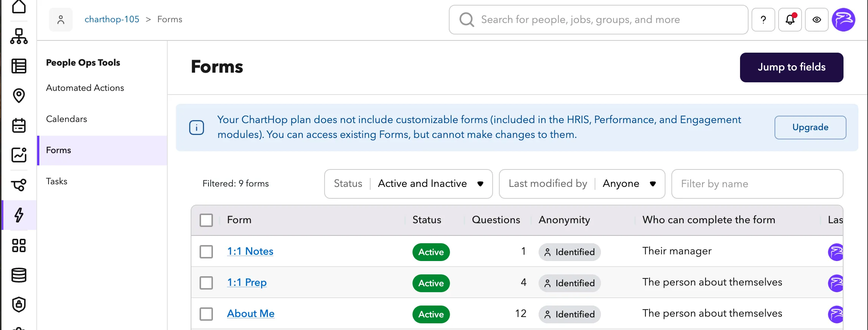The width and height of the screenshot is (868, 330).
Task: Select all forms with the header checkbox
Action: [x=206, y=220]
